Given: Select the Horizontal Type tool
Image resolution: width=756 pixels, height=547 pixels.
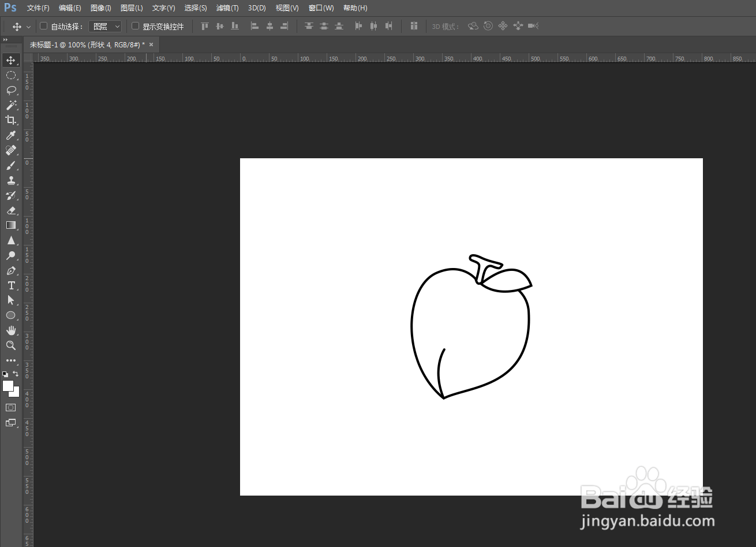Looking at the screenshot, I should click(11, 285).
